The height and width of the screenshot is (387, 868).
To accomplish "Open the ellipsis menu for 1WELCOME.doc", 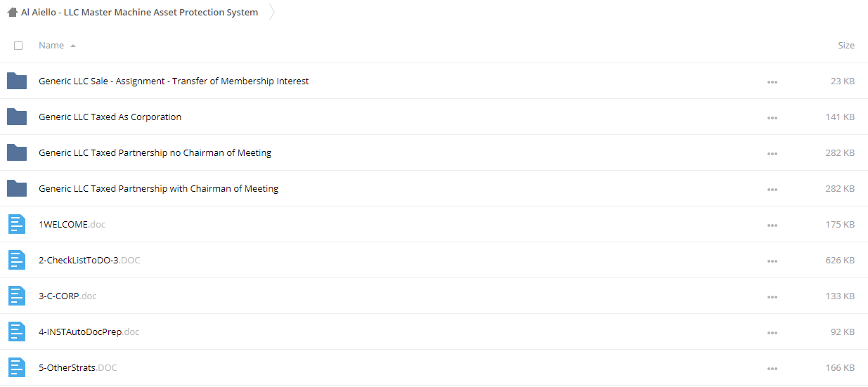I will click(772, 225).
